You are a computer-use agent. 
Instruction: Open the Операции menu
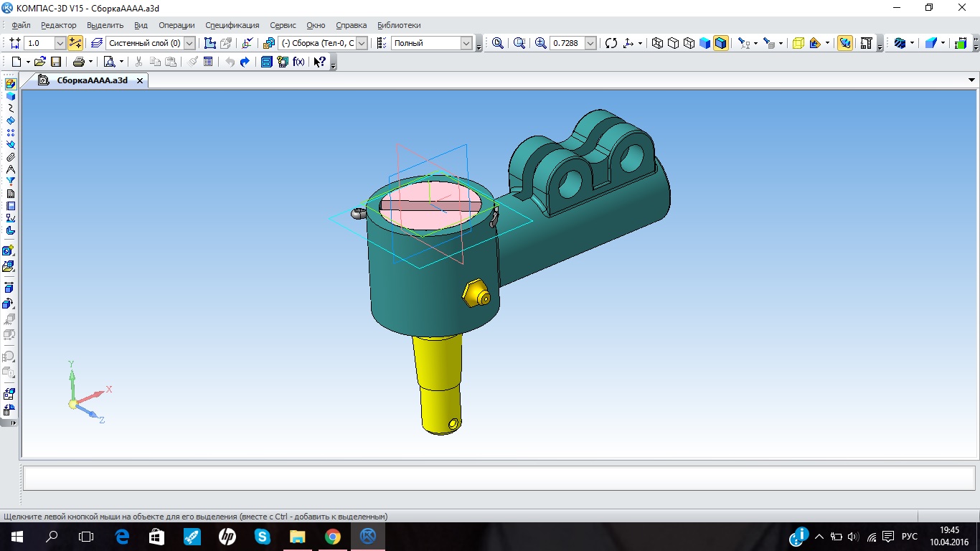click(176, 25)
